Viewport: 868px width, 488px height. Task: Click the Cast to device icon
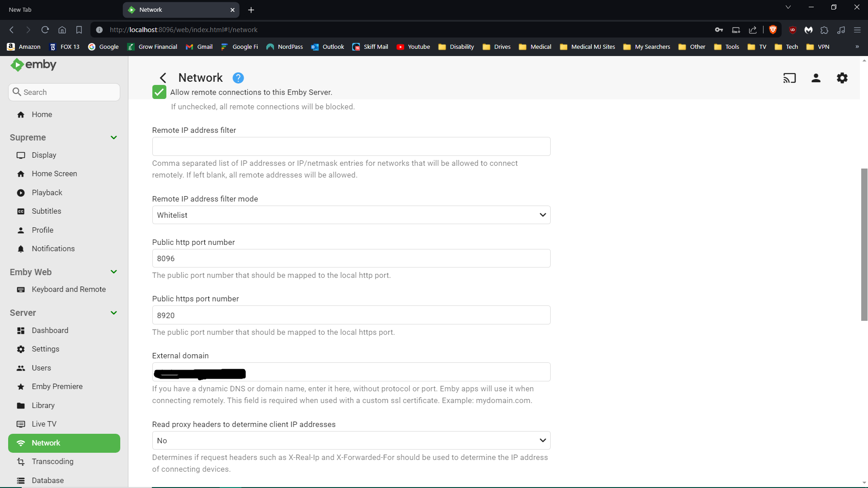point(789,78)
